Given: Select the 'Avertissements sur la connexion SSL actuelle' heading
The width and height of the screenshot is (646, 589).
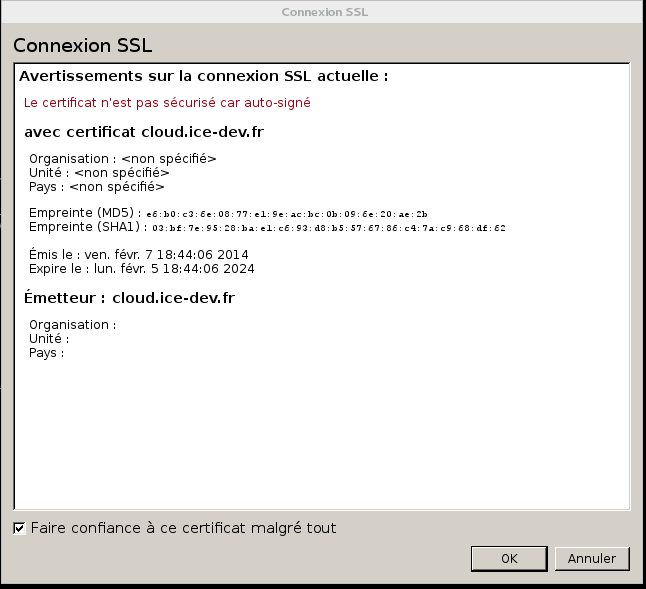Looking at the screenshot, I should pyautogui.click(x=204, y=76).
